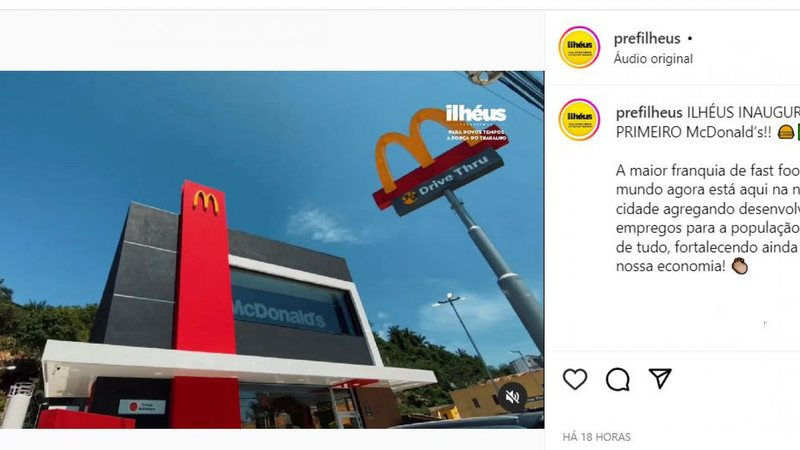Click the HÁ 18 HORAS timestamp
800x450 pixels.
click(x=596, y=437)
